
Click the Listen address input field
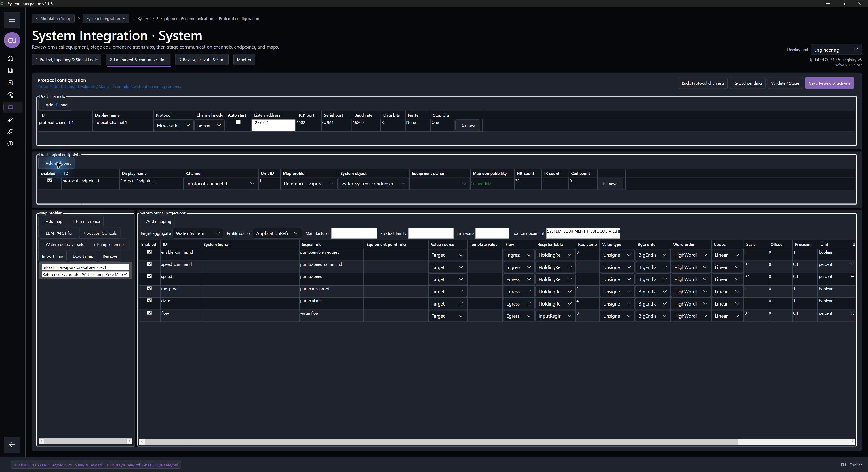pyautogui.click(x=273, y=125)
